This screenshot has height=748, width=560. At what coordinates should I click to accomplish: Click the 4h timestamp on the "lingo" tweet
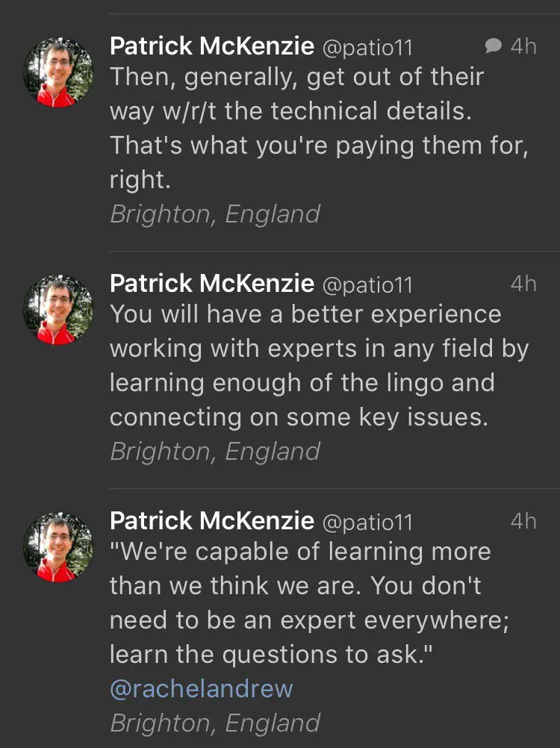click(523, 284)
